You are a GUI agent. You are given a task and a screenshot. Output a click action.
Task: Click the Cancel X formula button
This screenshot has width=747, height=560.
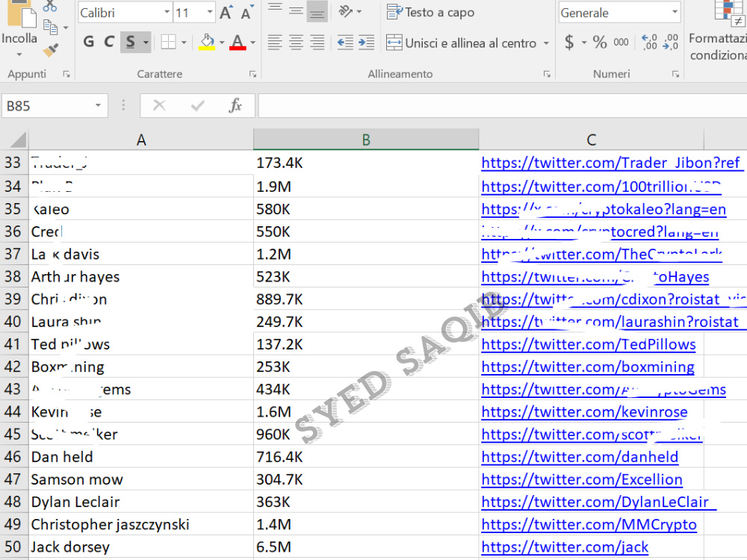coord(159,105)
